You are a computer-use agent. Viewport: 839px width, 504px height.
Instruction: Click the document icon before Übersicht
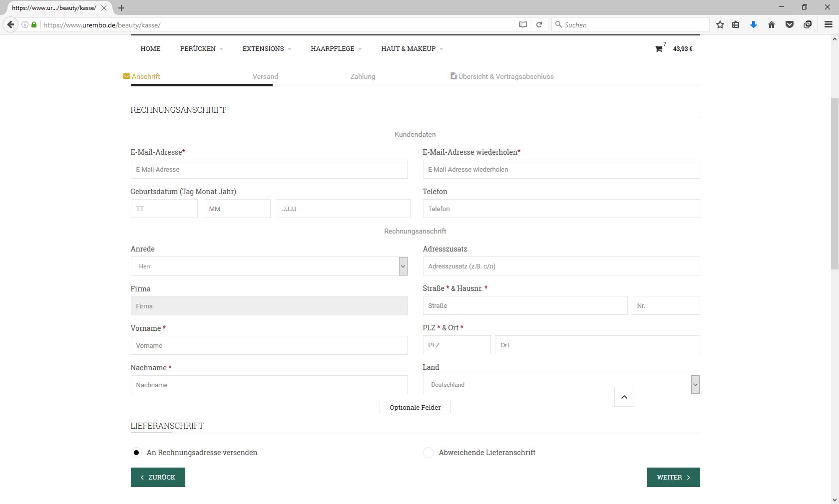click(453, 76)
